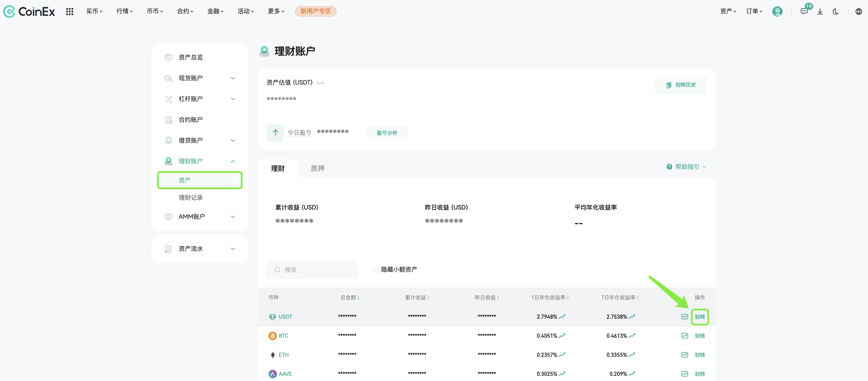868x381 pixels.
Task: Expand 现货账户 sidebar section
Action: tap(233, 78)
